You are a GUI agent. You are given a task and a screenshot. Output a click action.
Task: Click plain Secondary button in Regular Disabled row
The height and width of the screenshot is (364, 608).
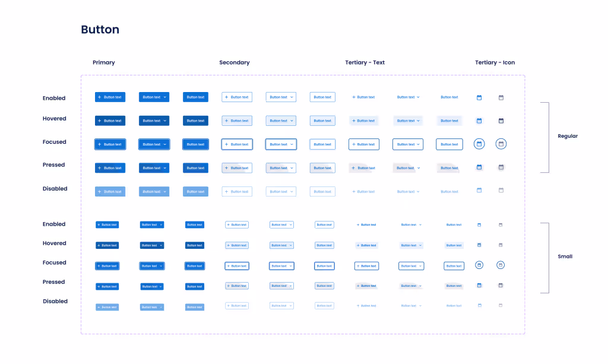click(x=322, y=191)
